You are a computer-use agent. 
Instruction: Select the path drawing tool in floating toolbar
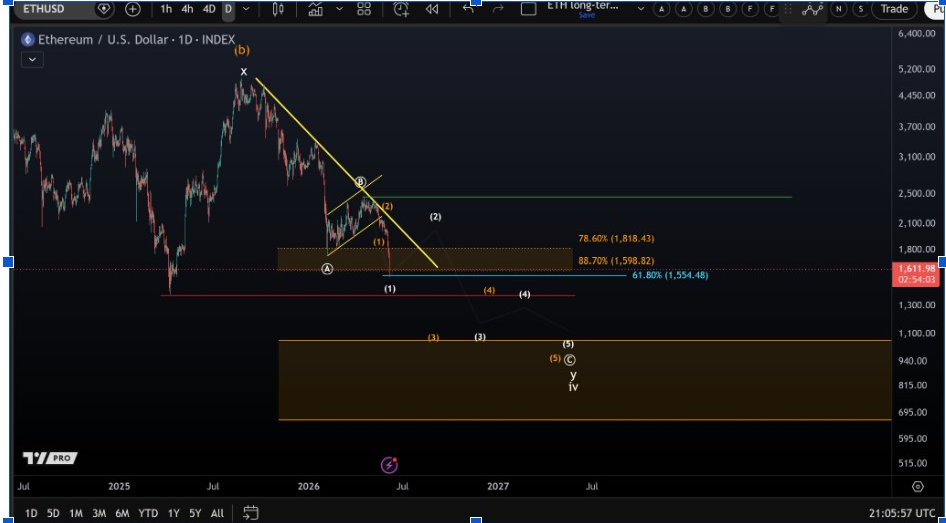(x=813, y=9)
